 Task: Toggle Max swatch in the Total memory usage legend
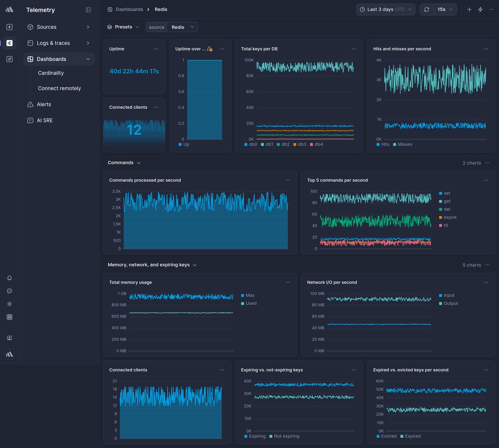pyautogui.click(x=243, y=295)
